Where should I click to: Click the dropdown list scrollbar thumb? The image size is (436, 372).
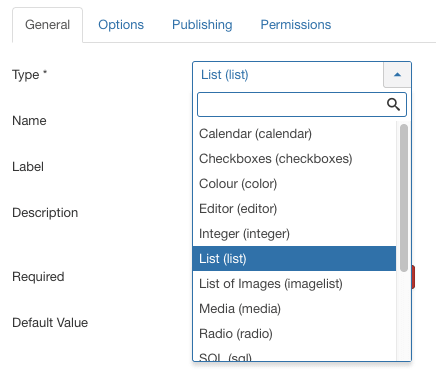coord(404,198)
